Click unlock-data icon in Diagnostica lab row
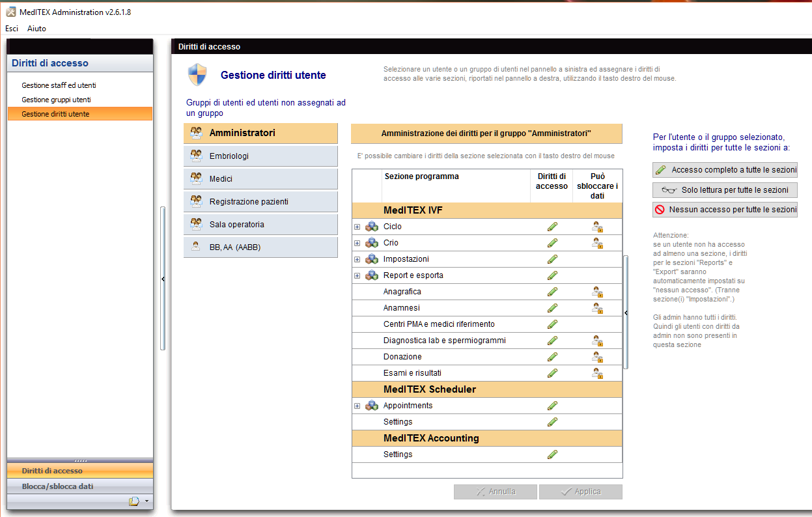The width and height of the screenshot is (812, 517). pos(597,341)
